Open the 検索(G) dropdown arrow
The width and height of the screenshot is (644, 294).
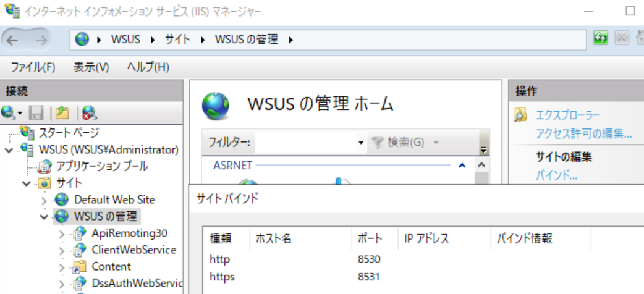click(x=436, y=143)
